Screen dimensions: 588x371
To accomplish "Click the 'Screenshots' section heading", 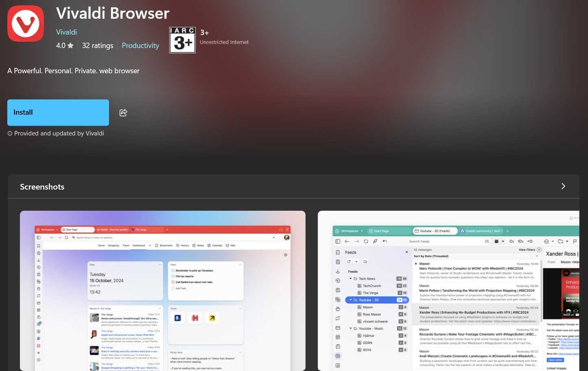I will tap(42, 187).
